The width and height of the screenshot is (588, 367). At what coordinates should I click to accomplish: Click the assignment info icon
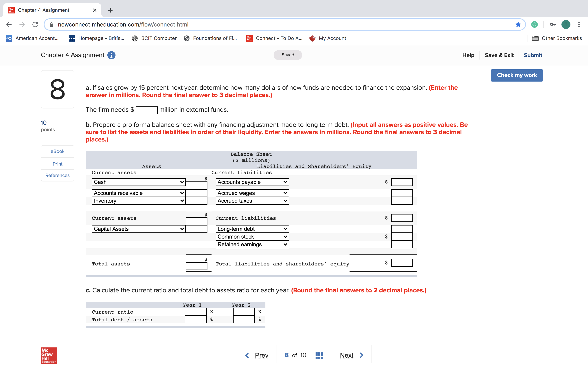coord(111,55)
